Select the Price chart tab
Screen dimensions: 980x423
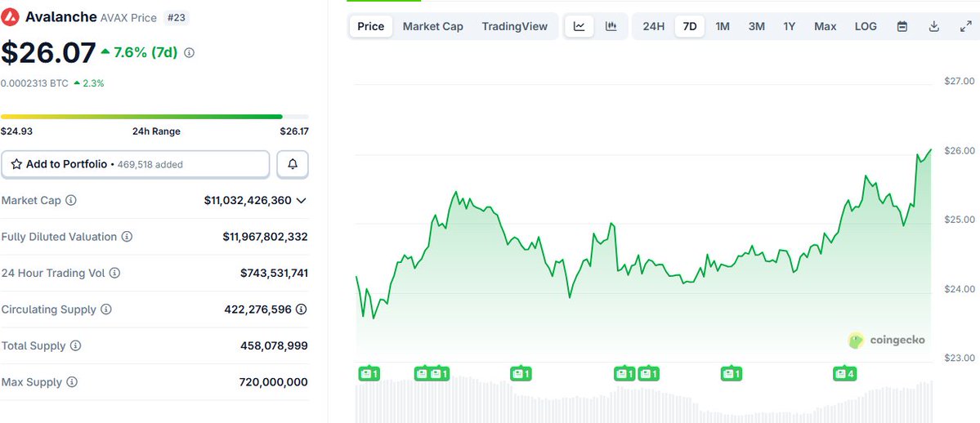click(370, 26)
